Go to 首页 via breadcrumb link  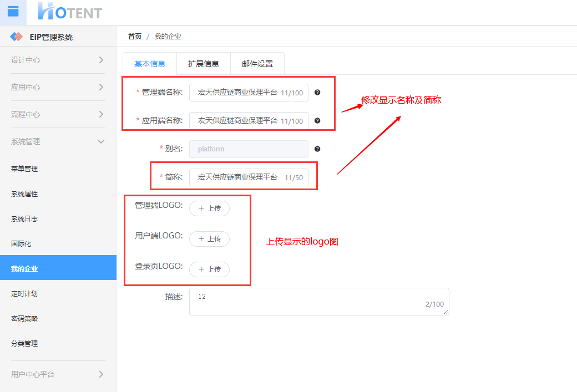point(135,37)
